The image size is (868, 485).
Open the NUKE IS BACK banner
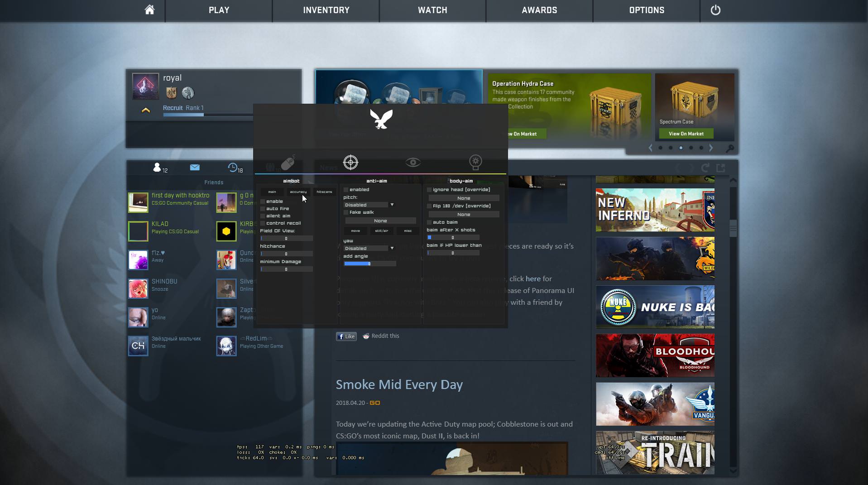(x=655, y=307)
